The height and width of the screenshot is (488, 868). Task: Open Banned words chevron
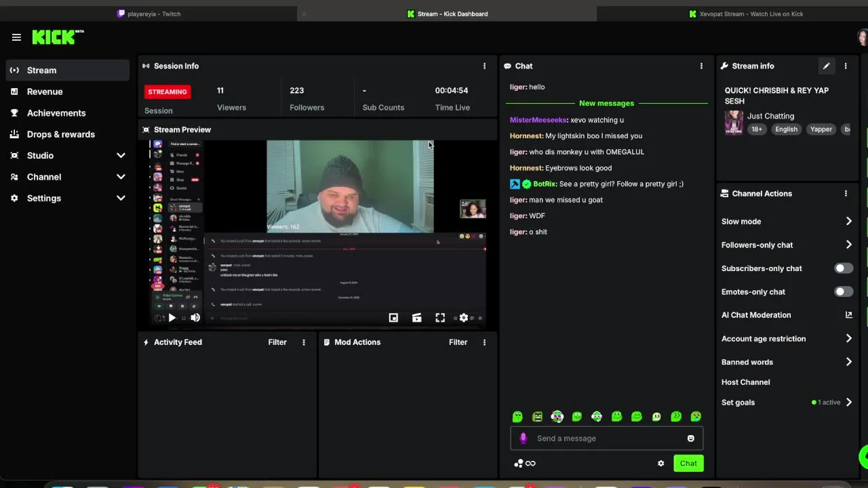click(x=848, y=362)
